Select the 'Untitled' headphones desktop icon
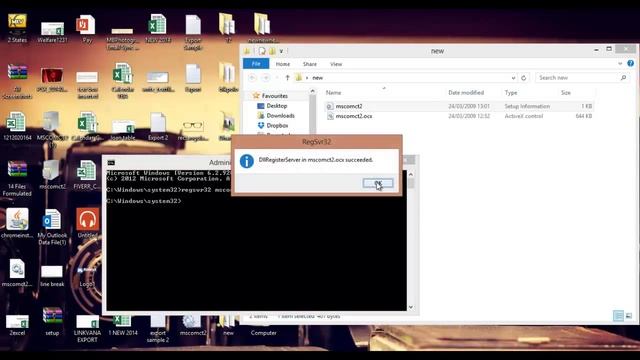This screenshot has height=360, width=640. [x=87, y=223]
